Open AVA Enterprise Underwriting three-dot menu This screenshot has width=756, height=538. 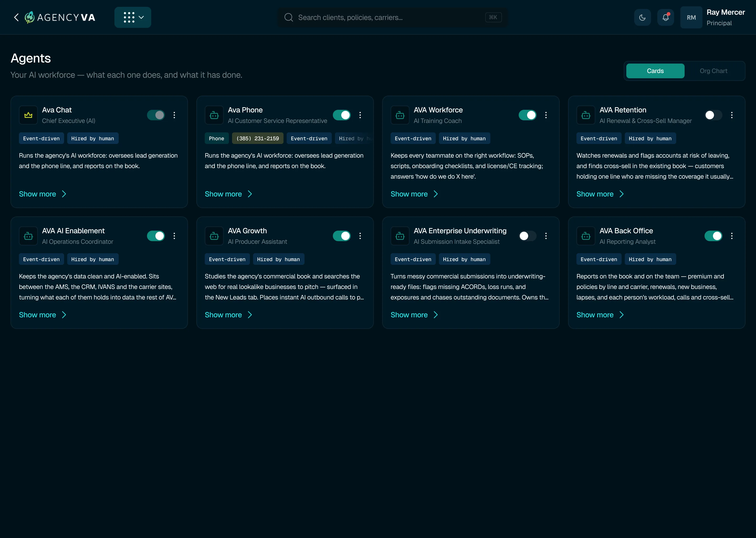(546, 236)
